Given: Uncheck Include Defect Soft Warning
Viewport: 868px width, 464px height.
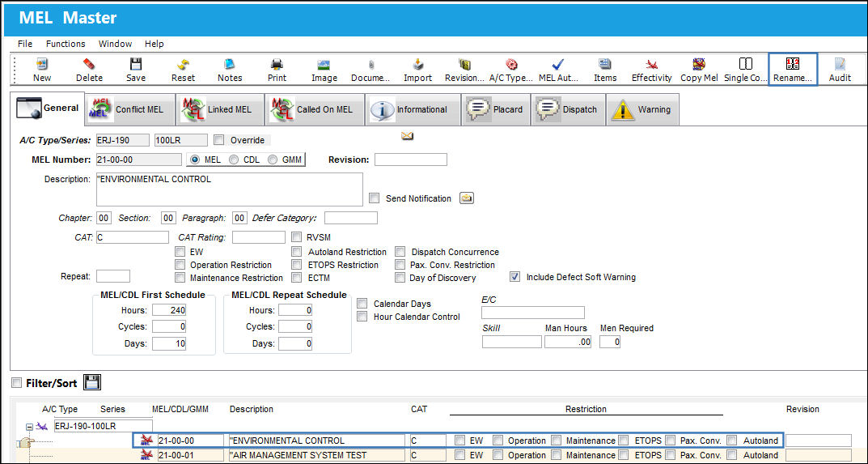Looking at the screenshot, I should [514, 277].
